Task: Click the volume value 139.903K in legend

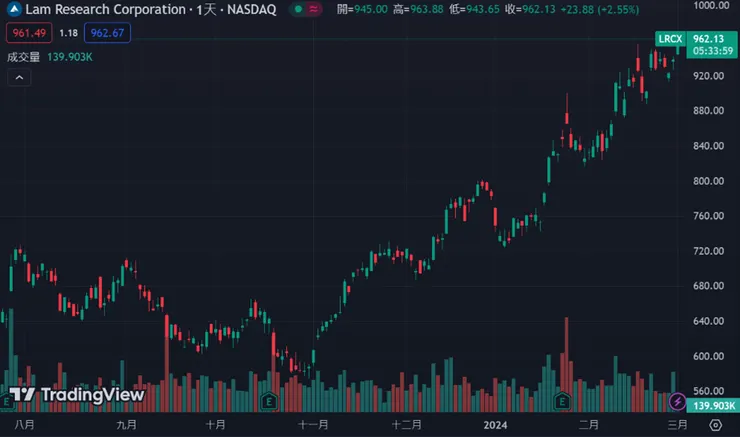Action: (70, 57)
